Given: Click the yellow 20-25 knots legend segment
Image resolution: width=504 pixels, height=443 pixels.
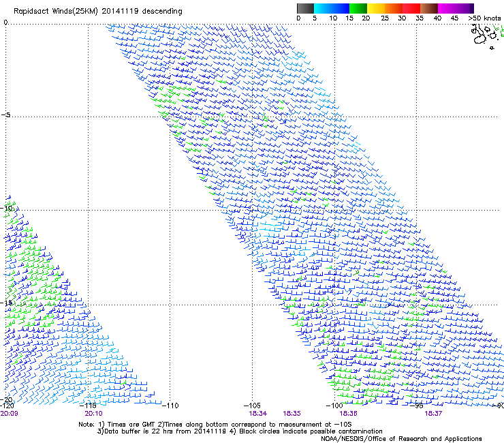Looking at the screenshot, I should [376, 8].
